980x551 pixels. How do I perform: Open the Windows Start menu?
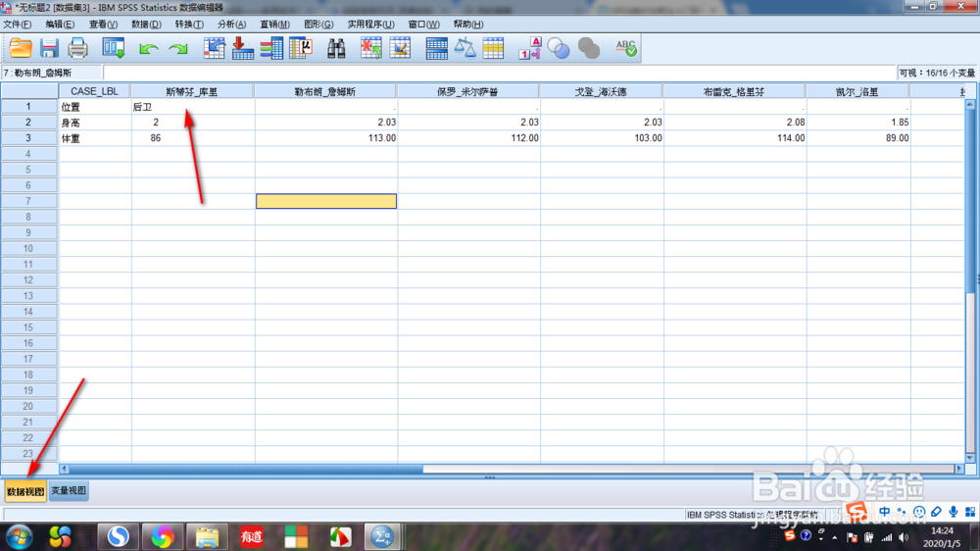(19, 537)
